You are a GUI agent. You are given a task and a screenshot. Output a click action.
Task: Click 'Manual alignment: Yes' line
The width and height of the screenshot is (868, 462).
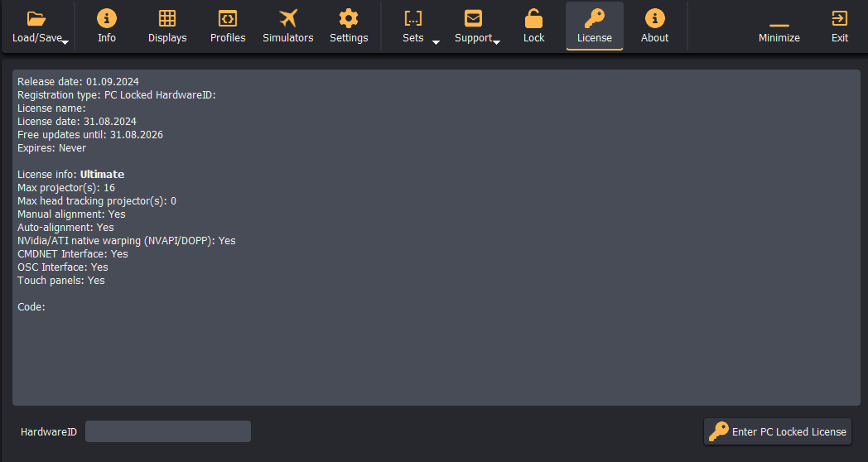pyautogui.click(x=71, y=214)
